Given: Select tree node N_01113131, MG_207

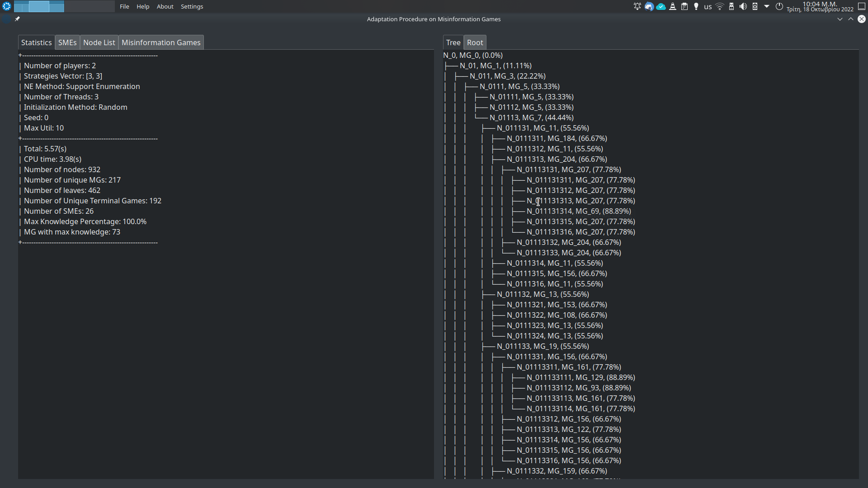Looking at the screenshot, I should (x=569, y=169).
